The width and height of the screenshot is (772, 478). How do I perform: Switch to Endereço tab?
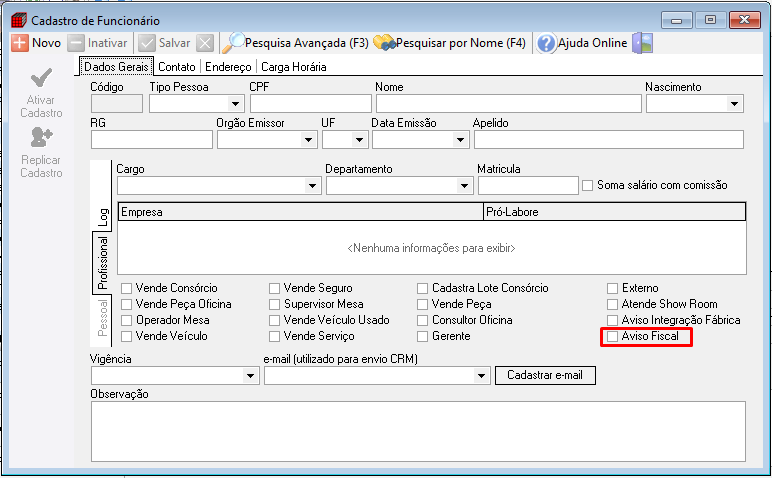[x=228, y=67]
